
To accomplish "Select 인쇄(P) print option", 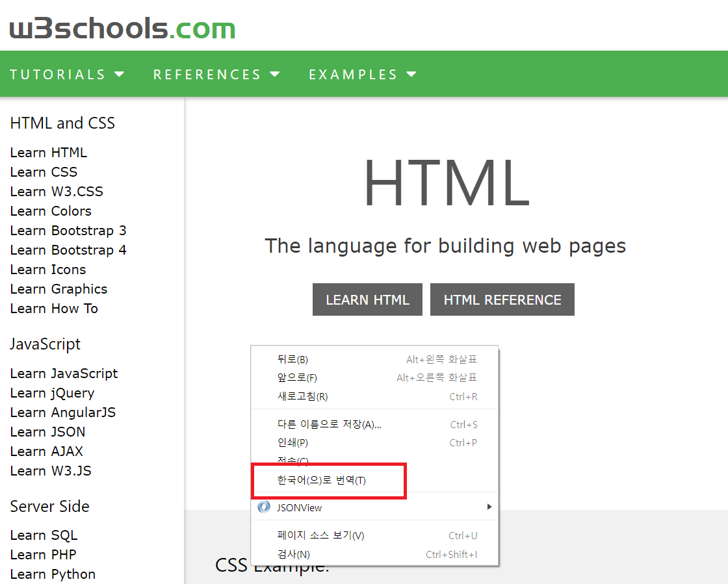I will 374,442.
